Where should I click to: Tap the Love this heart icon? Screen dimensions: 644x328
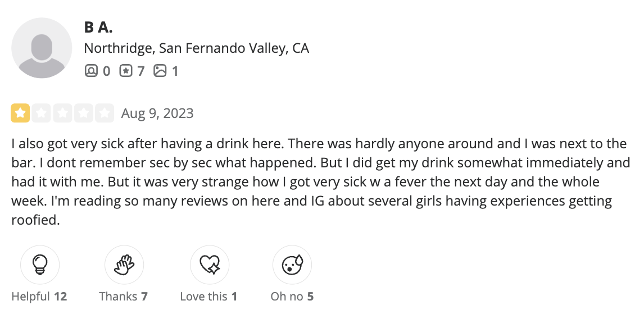(x=209, y=265)
